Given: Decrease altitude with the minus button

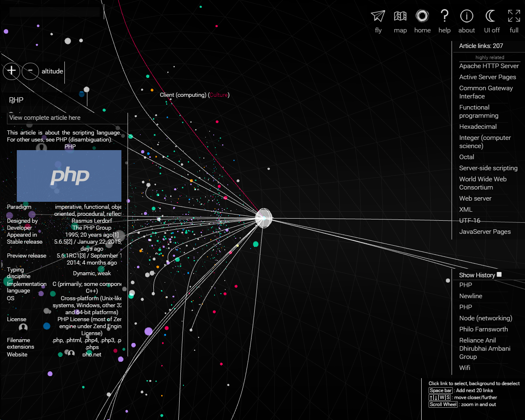Looking at the screenshot, I should [x=30, y=71].
